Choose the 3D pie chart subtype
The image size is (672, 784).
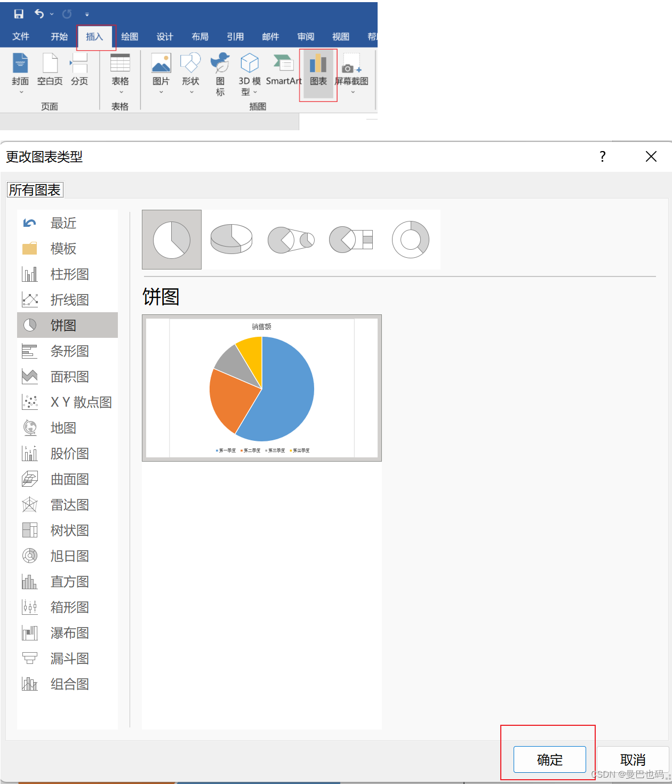coord(231,240)
